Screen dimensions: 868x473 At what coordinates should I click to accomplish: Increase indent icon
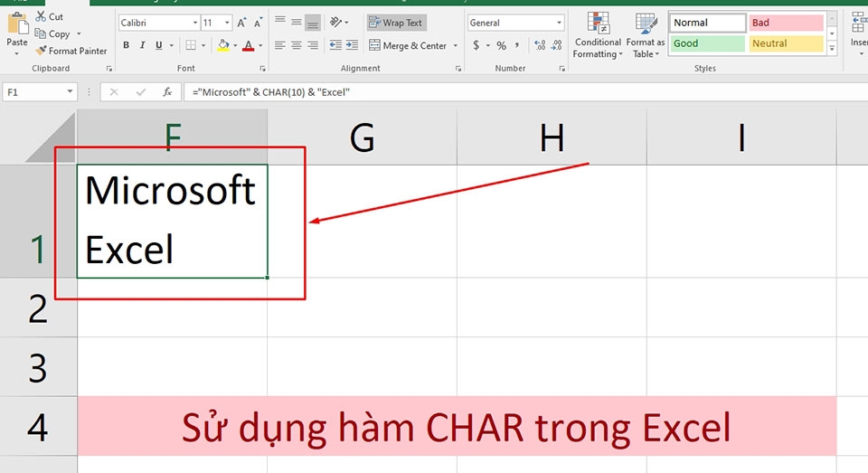[x=352, y=45]
